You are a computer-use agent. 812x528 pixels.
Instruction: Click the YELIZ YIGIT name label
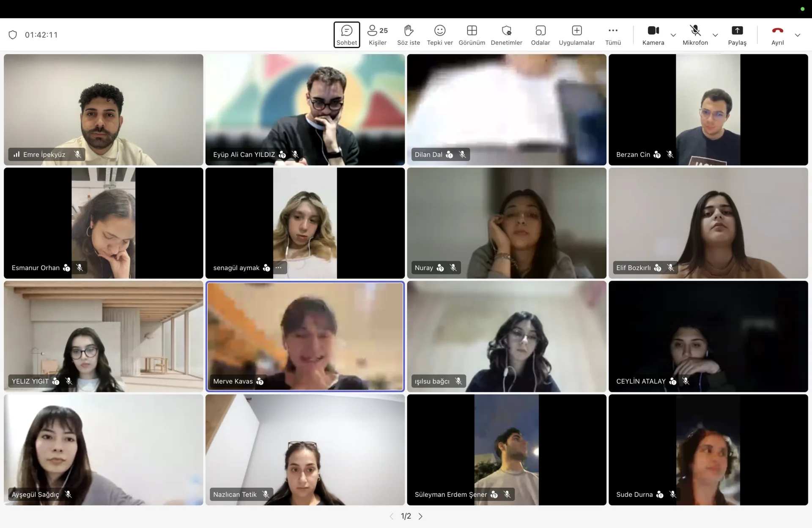tap(30, 381)
